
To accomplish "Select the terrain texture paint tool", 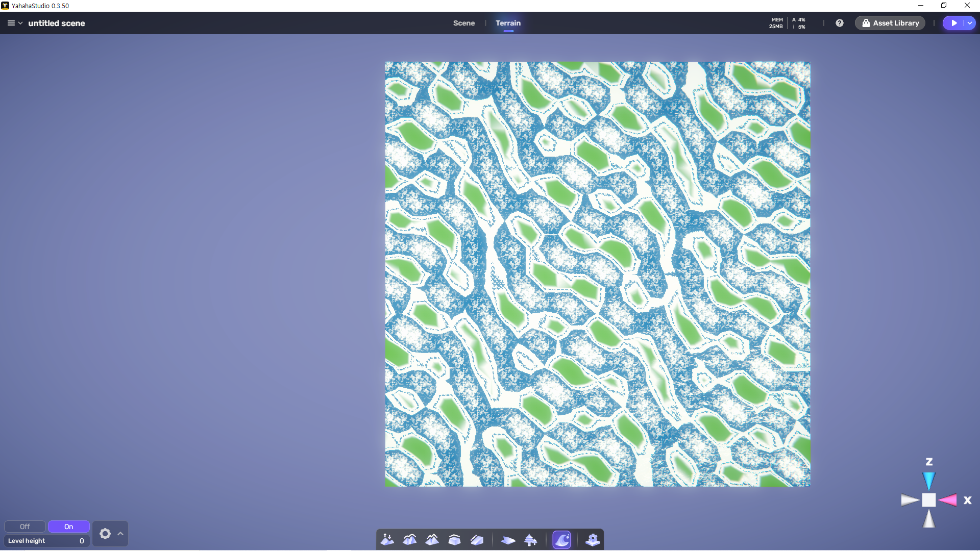I will point(508,540).
